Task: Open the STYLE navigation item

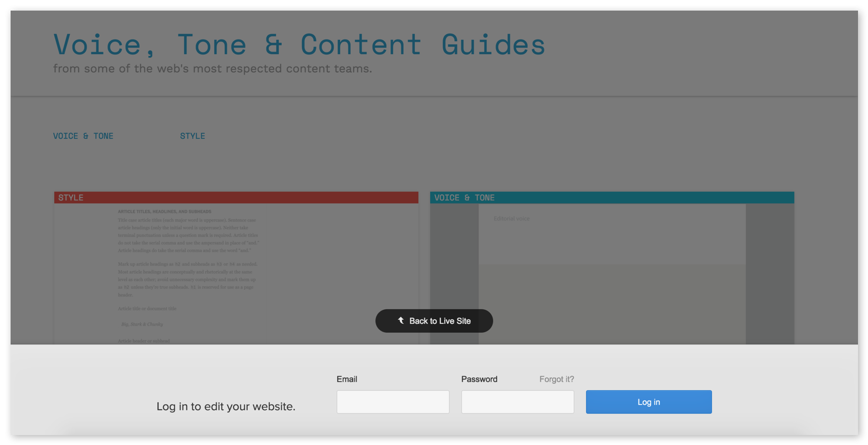Action: 192,136
